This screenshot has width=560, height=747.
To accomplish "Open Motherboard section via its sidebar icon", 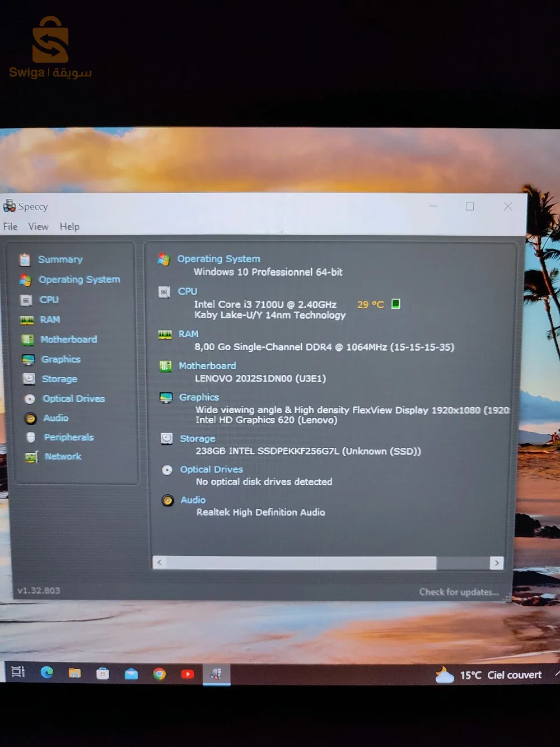I will click(x=27, y=340).
